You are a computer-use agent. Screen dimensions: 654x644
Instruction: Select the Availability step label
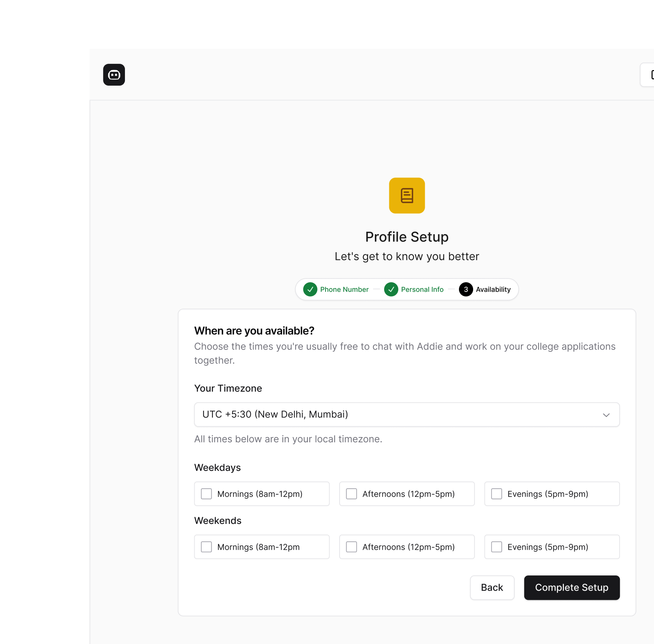[x=493, y=290]
